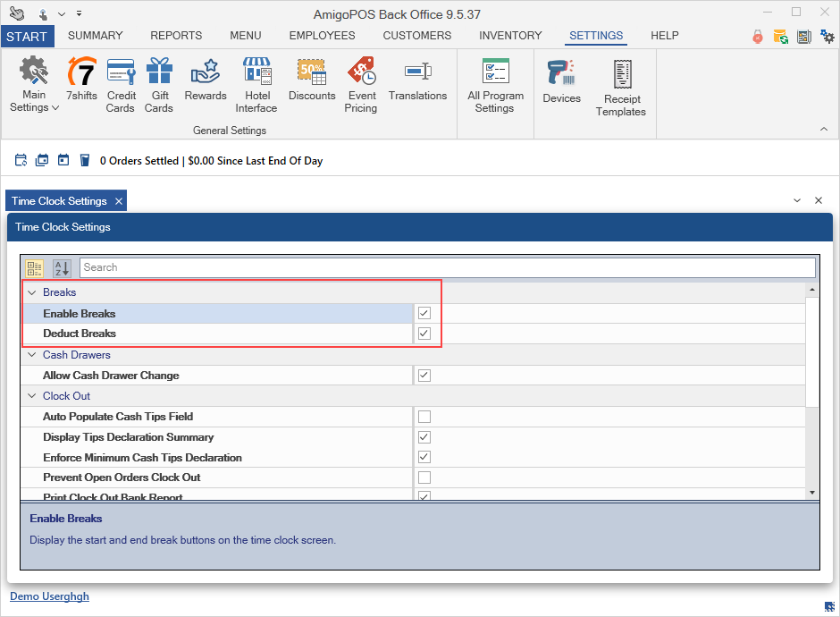Open All Program Settings
840x617 pixels.
pos(495,85)
